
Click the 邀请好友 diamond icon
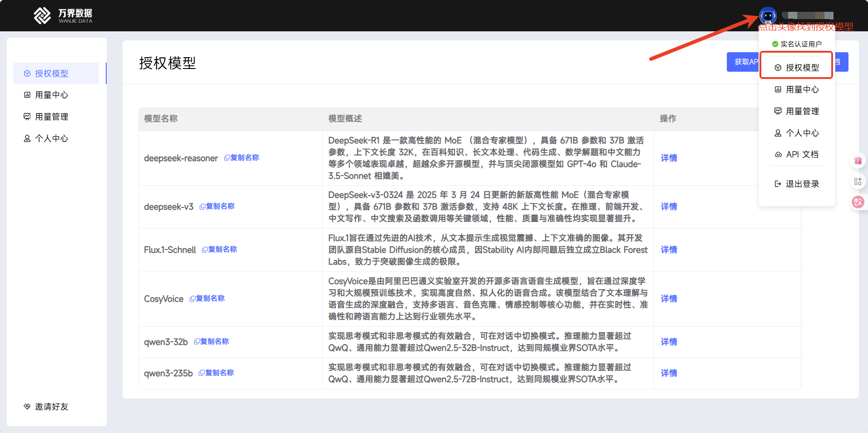tap(27, 406)
